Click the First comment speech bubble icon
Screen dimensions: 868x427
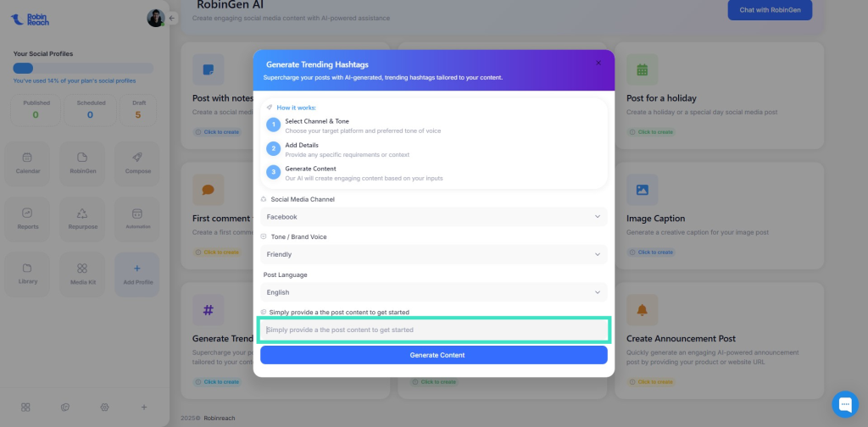tap(209, 190)
